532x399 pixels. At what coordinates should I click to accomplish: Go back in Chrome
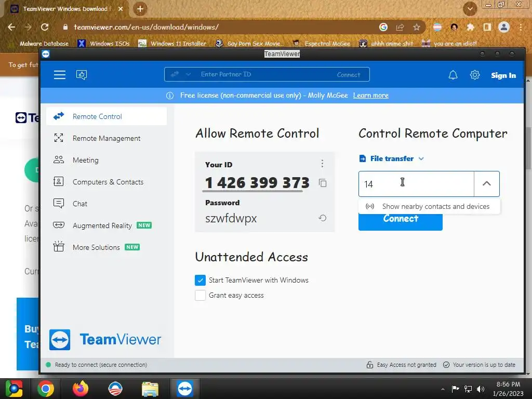coord(11,27)
